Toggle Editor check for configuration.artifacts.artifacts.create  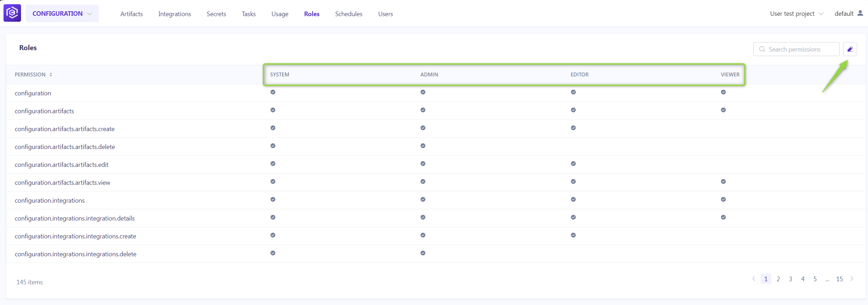coord(573,128)
